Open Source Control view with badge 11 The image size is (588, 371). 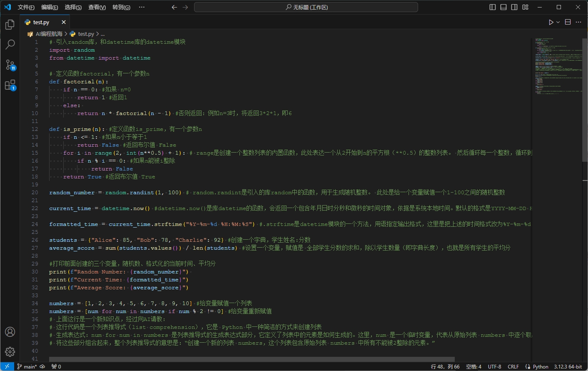point(10,65)
